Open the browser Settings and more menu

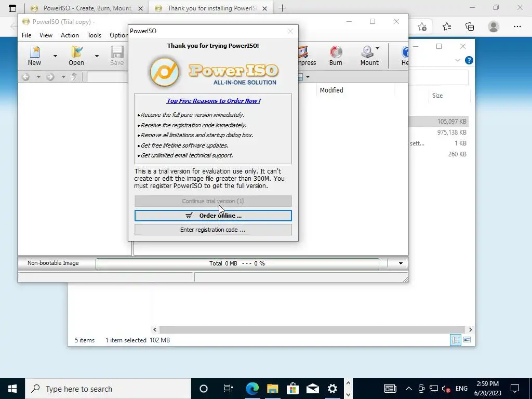(x=517, y=26)
